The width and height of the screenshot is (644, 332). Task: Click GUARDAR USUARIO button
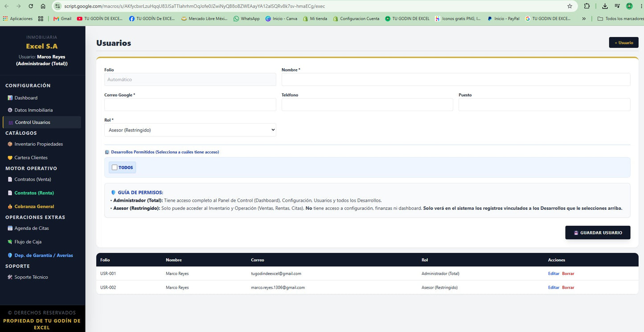tap(598, 232)
